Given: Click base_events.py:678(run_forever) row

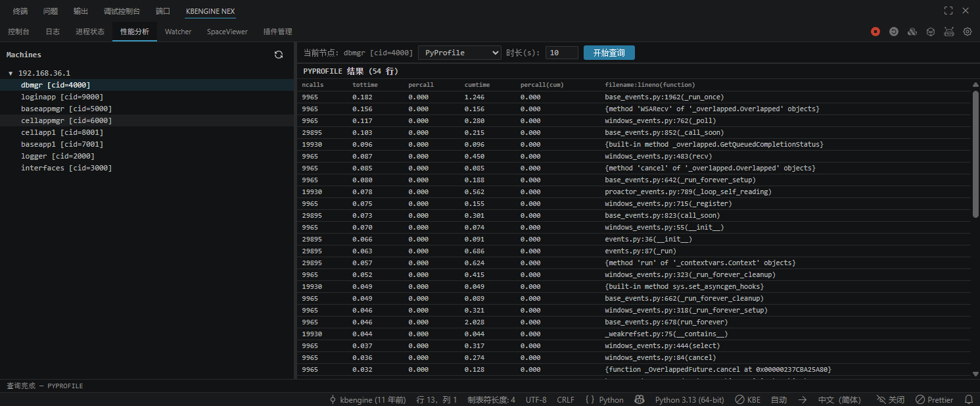Looking at the screenshot, I should point(634,322).
